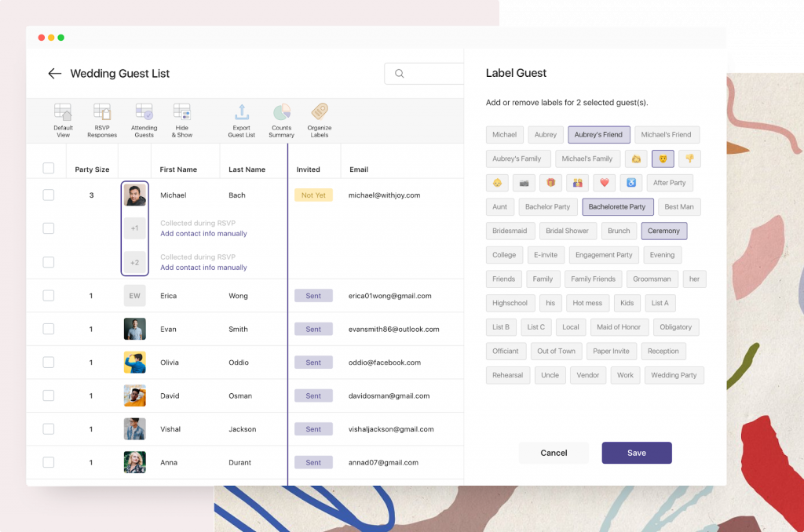
Task: Add the Groomsman label
Action: [652, 279]
